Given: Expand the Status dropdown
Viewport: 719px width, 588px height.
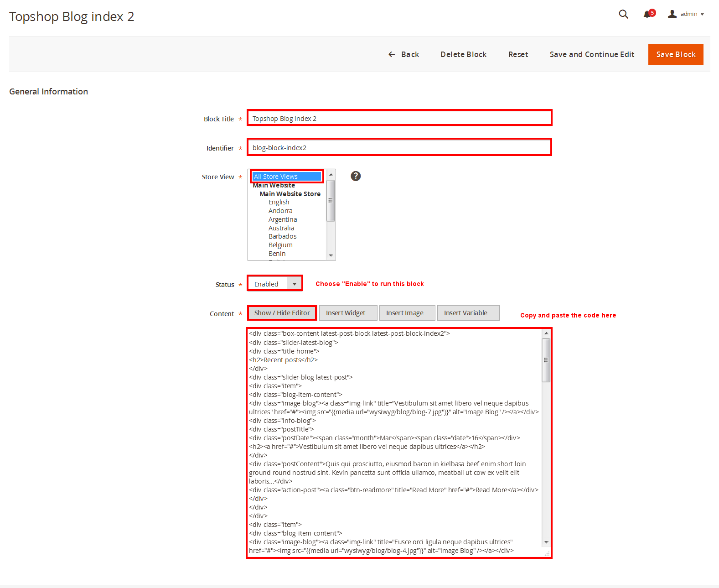Looking at the screenshot, I should click(x=295, y=284).
